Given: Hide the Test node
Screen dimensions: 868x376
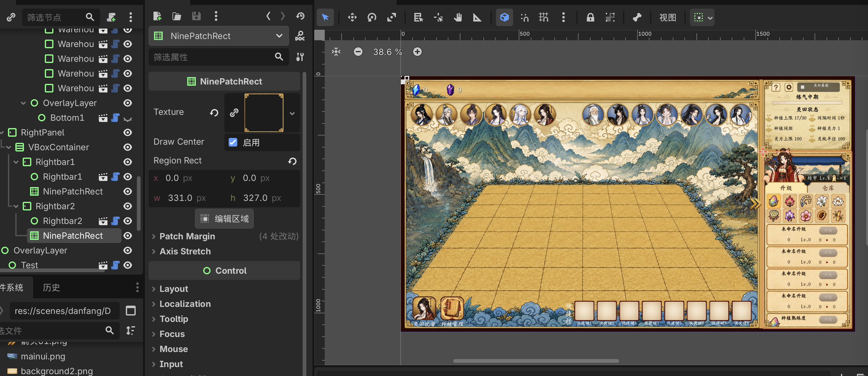Looking at the screenshot, I should pos(128,265).
